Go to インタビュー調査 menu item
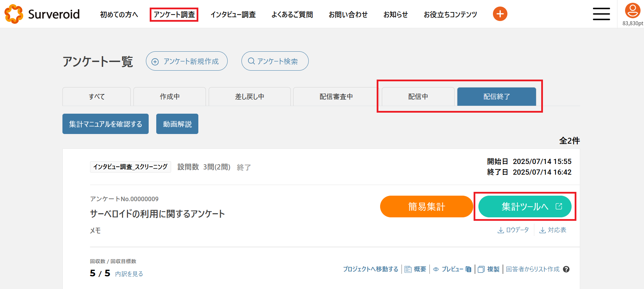 tap(233, 14)
